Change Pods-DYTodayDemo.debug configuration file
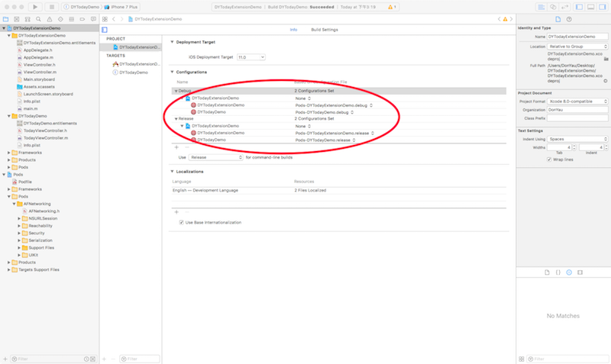The height and width of the screenshot is (364, 611). point(324,112)
